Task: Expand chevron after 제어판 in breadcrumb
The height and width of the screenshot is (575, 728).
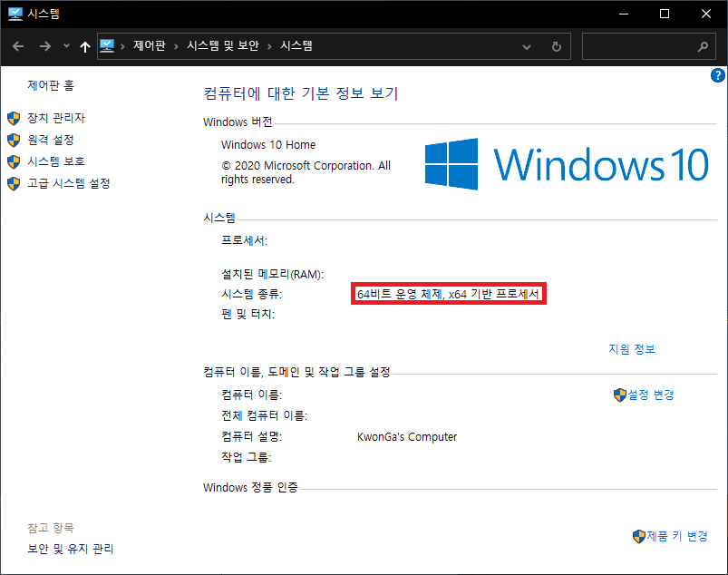Action: (x=176, y=46)
